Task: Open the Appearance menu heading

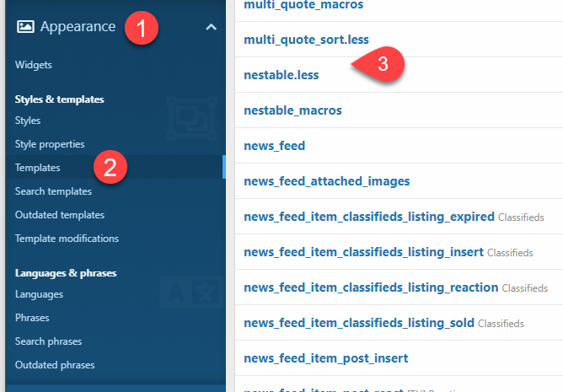Action: coord(78,27)
